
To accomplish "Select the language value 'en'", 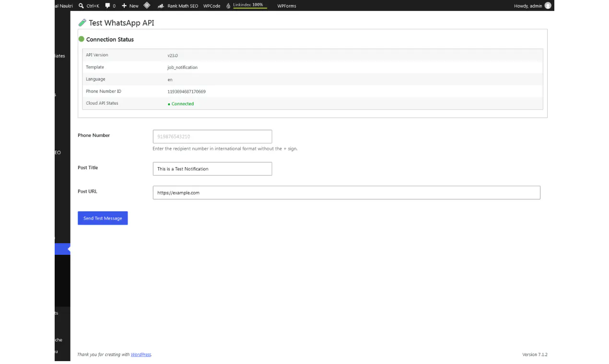I will (170, 80).
